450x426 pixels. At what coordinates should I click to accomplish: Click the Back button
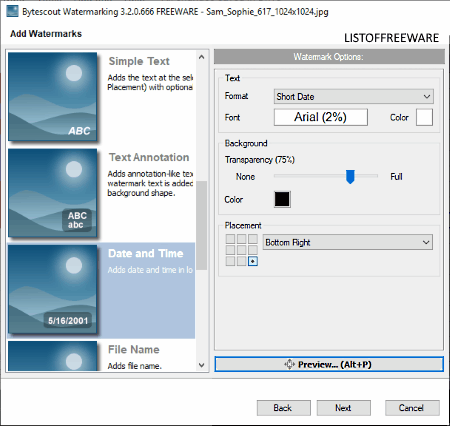click(284, 408)
